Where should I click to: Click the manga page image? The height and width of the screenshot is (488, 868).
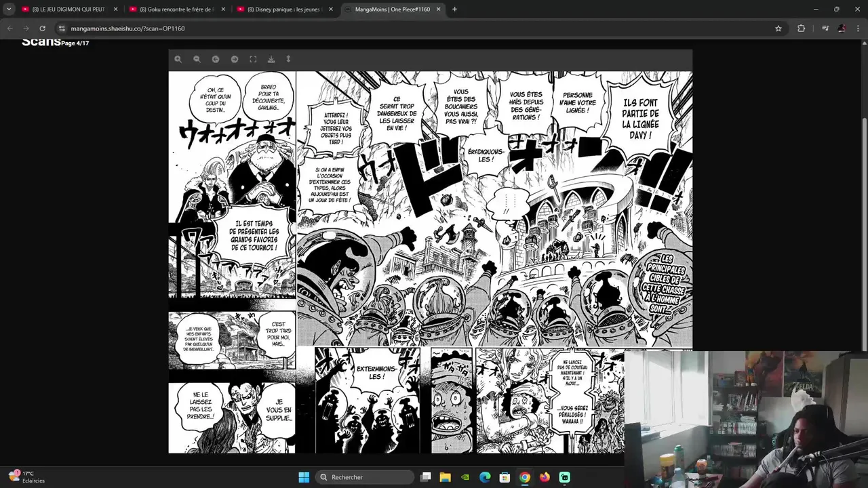point(431,262)
